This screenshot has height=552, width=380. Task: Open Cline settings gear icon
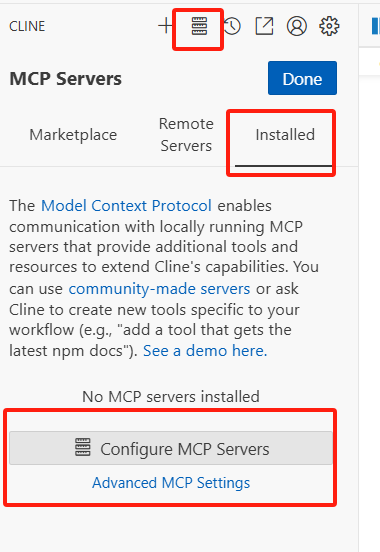(x=329, y=26)
